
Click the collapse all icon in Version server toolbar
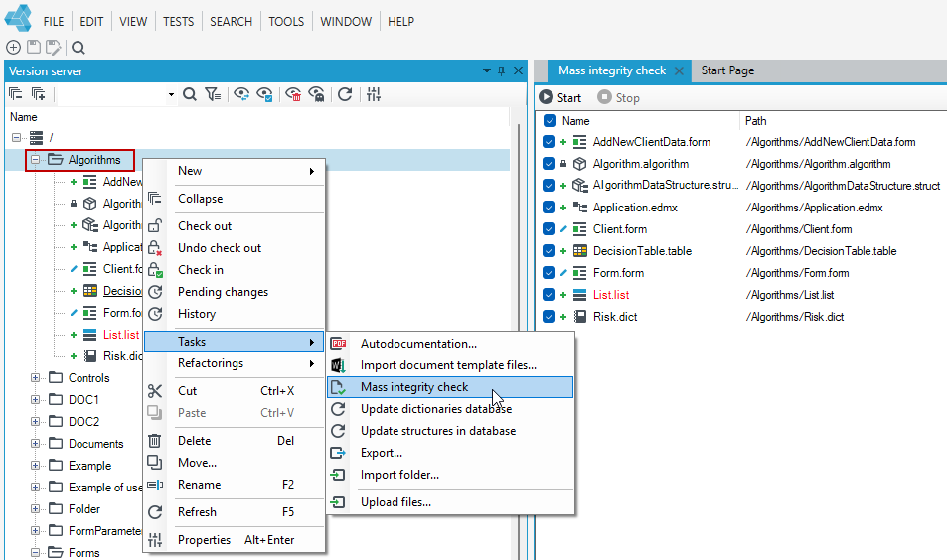click(x=16, y=94)
